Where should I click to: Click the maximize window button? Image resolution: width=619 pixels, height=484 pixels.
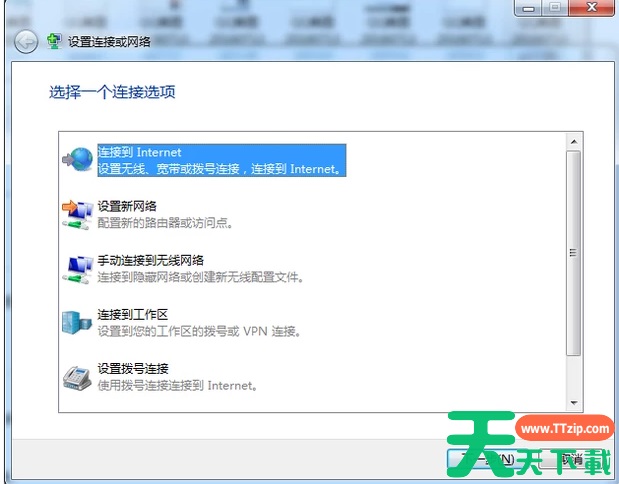click(x=555, y=8)
